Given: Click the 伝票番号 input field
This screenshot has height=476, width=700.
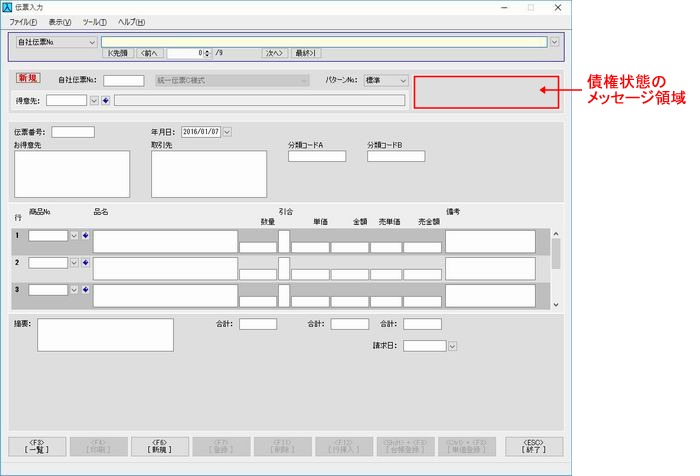Looking at the screenshot, I should (x=73, y=131).
